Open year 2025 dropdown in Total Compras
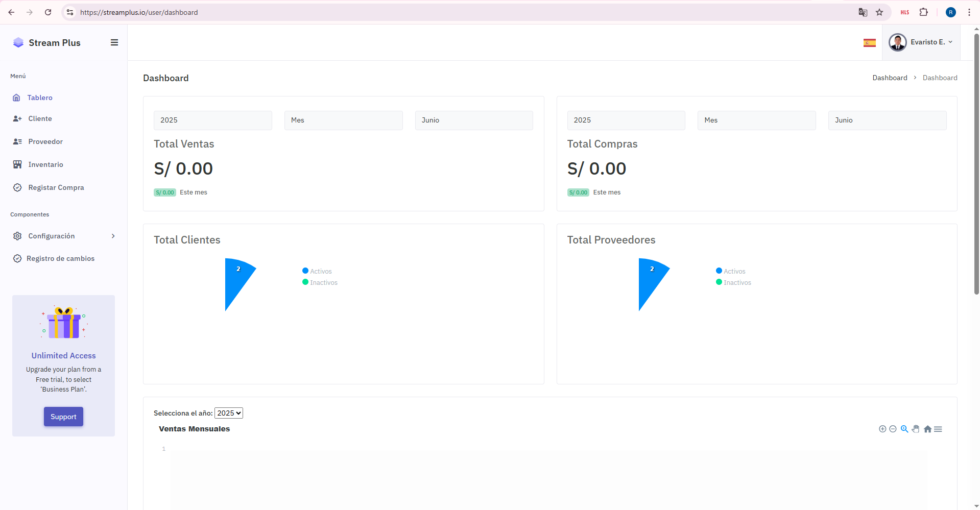Image resolution: width=980 pixels, height=510 pixels. [x=626, y=120]
